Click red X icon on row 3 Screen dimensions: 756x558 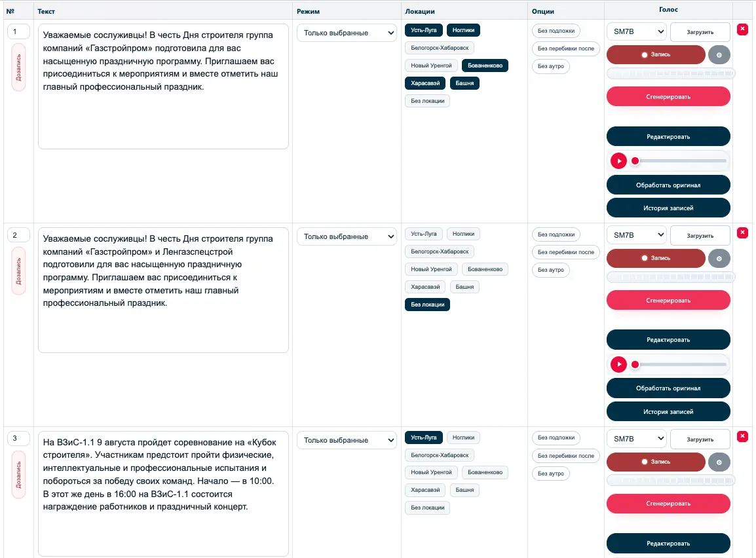[742, 437]
